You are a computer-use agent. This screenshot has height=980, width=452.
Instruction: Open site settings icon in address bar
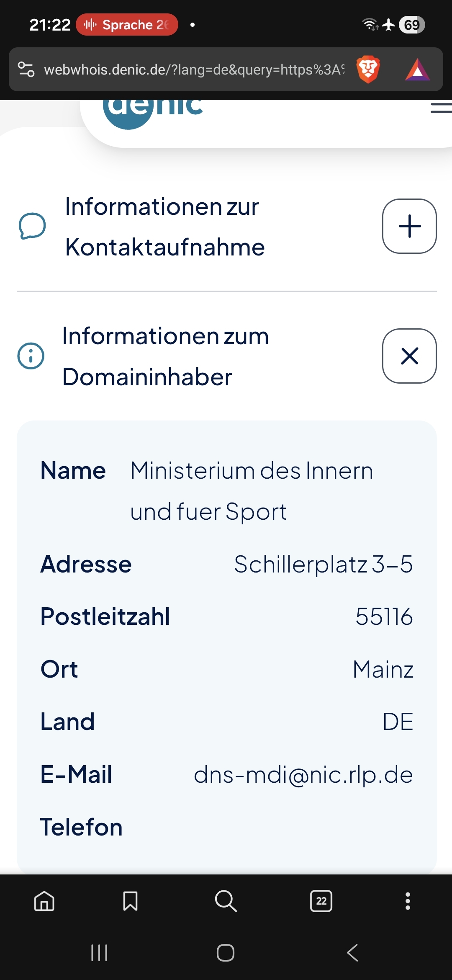point(26,70)
